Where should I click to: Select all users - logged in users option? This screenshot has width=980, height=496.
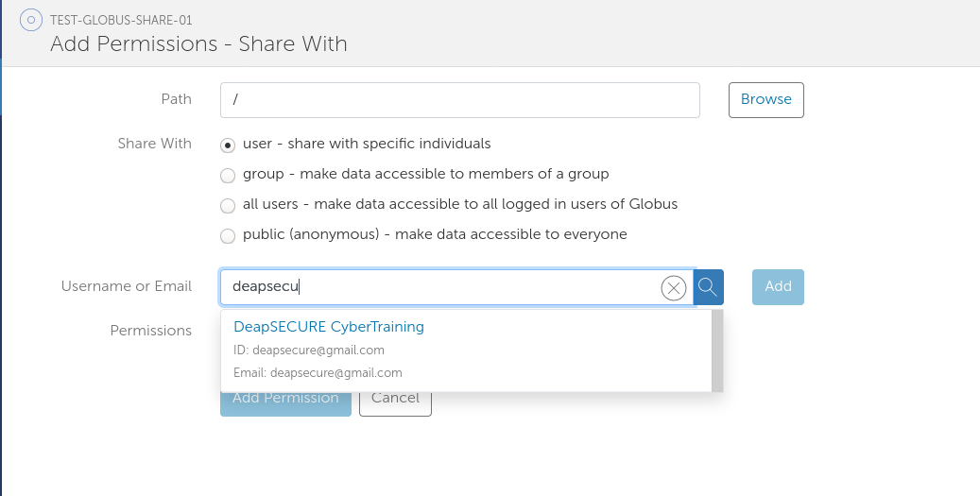coord(228,206)
